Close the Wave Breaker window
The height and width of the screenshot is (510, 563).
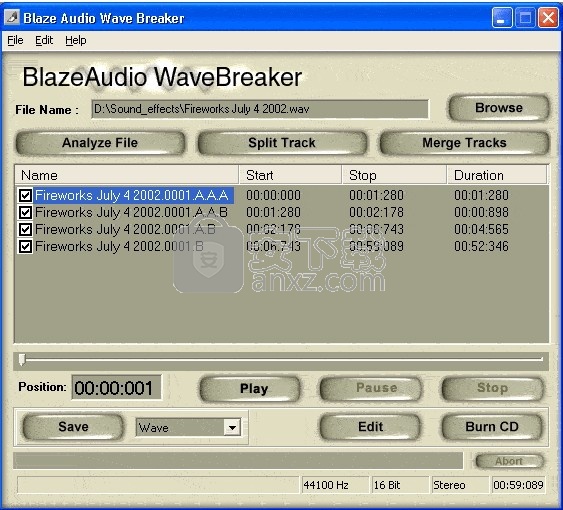[x=548, y=18]
